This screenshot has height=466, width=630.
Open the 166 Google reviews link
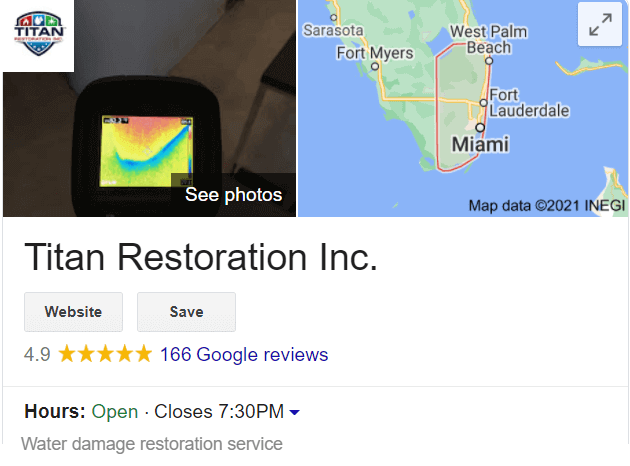click(244, 355)
